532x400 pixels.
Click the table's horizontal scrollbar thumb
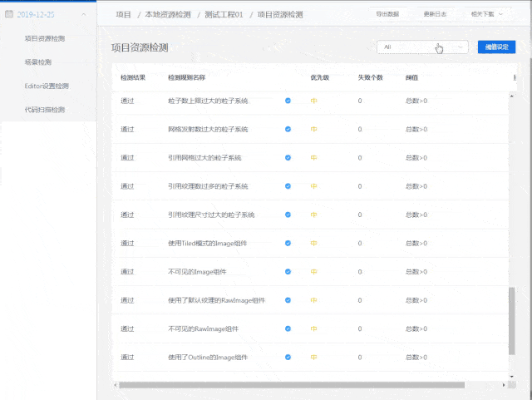pos(292,385)
